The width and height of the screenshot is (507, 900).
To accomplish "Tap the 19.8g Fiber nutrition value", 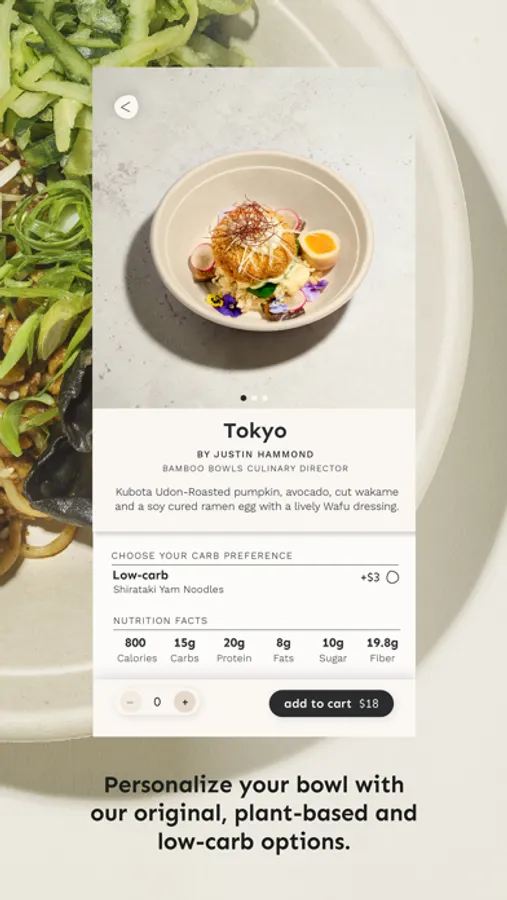I will click(x=382, y=650).
